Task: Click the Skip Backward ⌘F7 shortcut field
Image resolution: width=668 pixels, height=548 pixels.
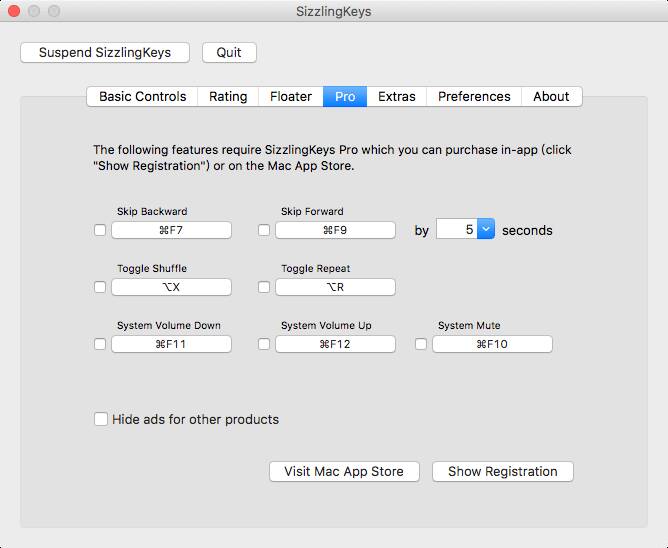Action: [x=171, y=230]
